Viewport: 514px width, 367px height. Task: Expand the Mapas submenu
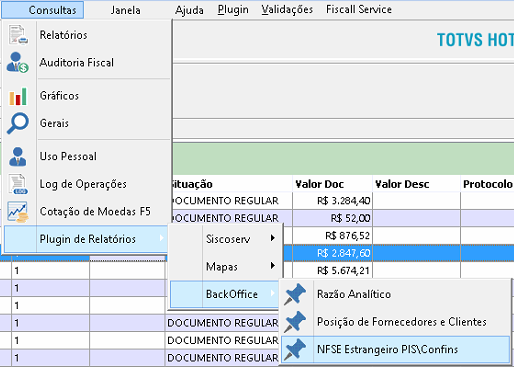[x=226, y=267]
